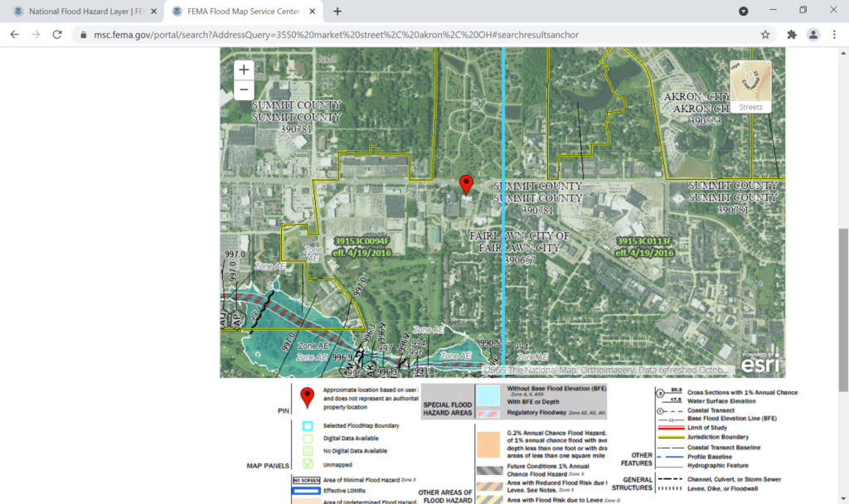This screenshot has width=849, height=504.
Task: Select the red property location pin
Action: tap(466, 184)
